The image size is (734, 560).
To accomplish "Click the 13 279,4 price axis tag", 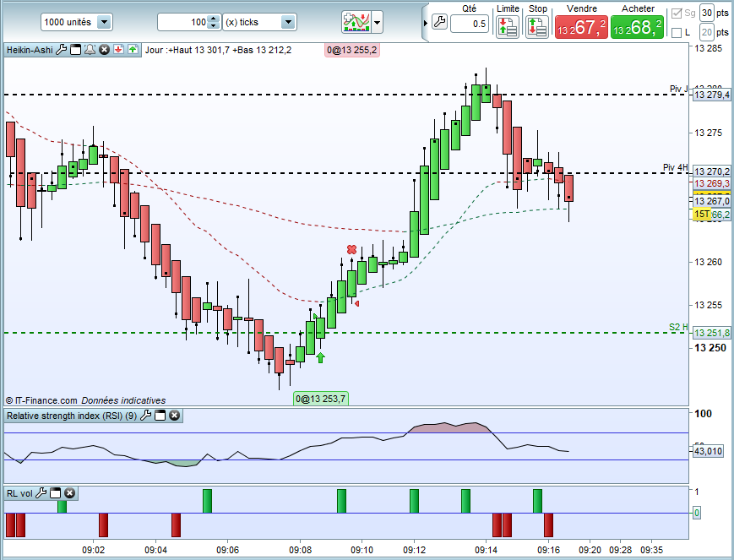I will tap(711, 95).
